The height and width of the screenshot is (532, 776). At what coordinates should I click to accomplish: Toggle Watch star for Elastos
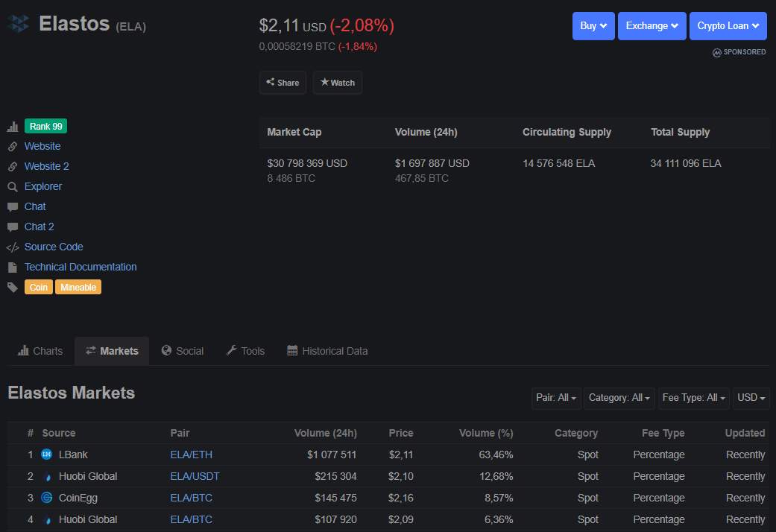338,83
